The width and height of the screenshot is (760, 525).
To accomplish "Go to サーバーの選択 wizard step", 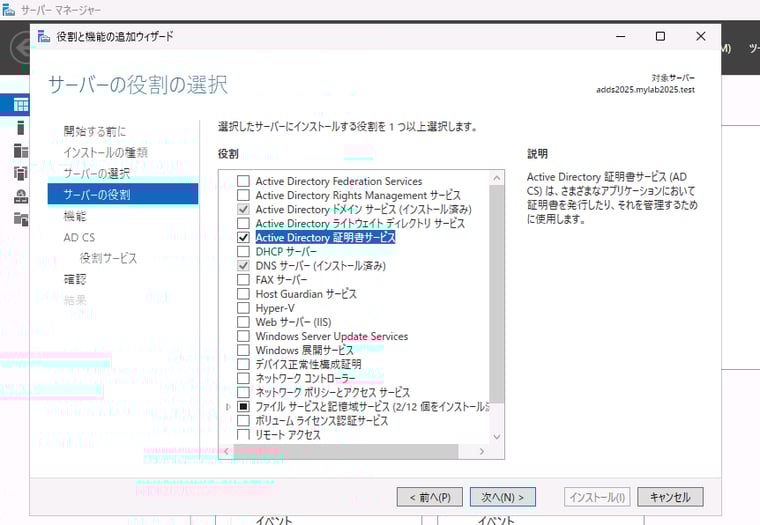I will point(97,174).
